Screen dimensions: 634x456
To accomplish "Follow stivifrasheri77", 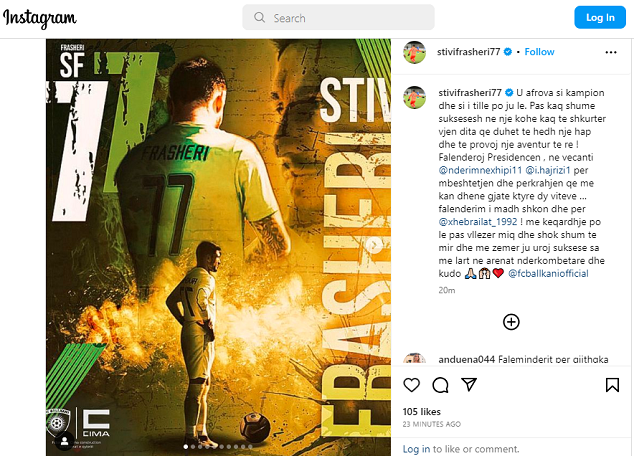I will [x=539, y=52].
